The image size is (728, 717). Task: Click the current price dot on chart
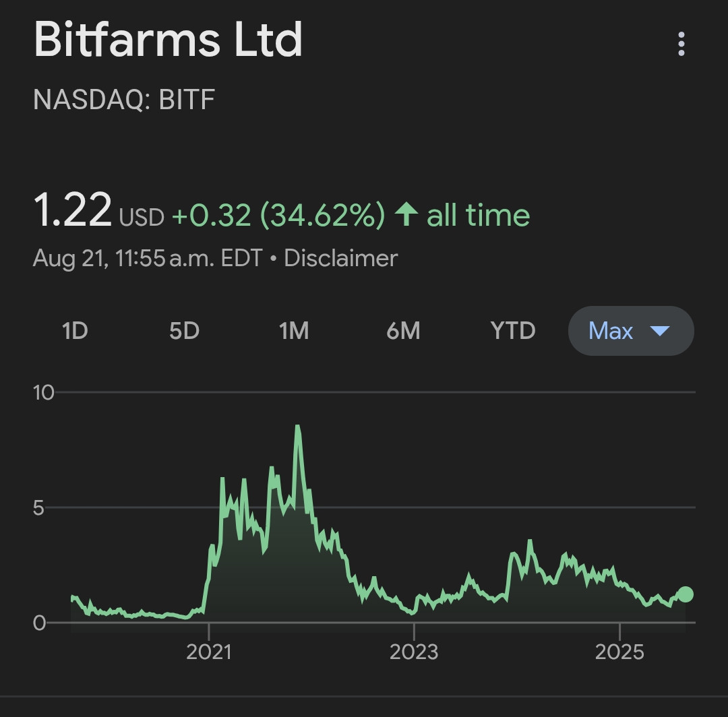coord(685,594)
